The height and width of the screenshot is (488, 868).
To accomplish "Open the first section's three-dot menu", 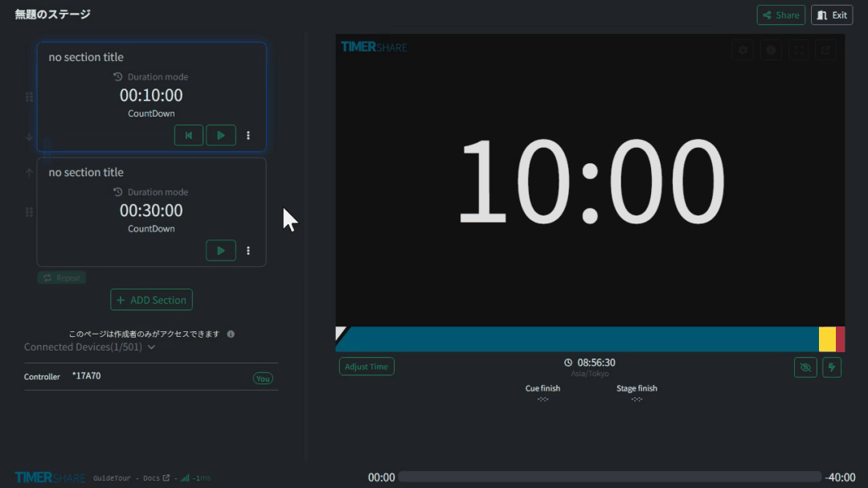I will 248,136.
